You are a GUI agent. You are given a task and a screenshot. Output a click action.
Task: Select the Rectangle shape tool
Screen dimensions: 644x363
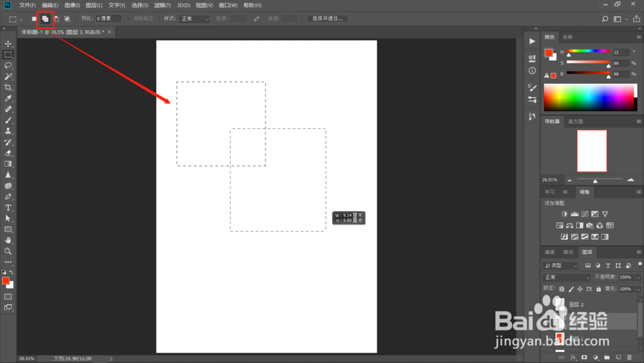tap(8, 230)
